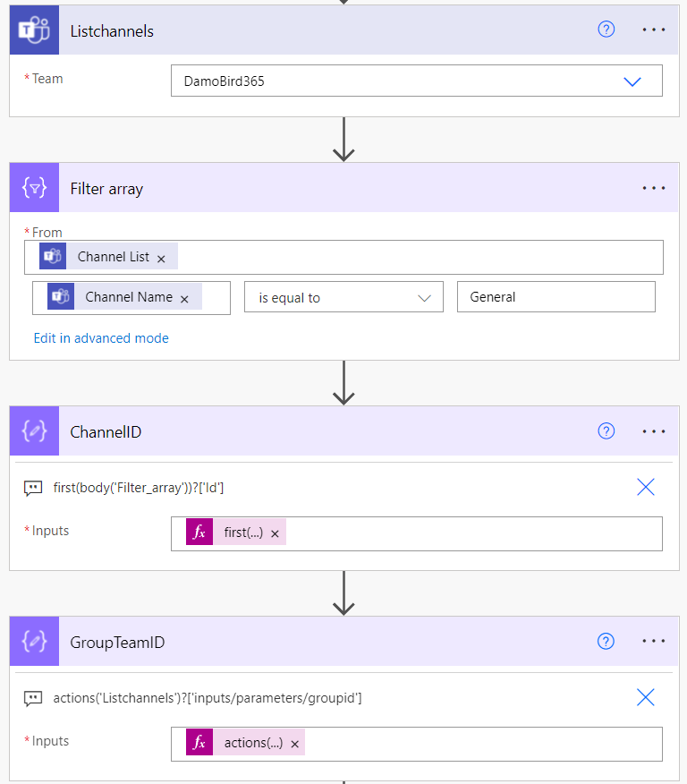Dismiss the GroupTeamID expression comment
Viewport: 687px width, 784px height.
pyautogui.click(x=646, y=697)
